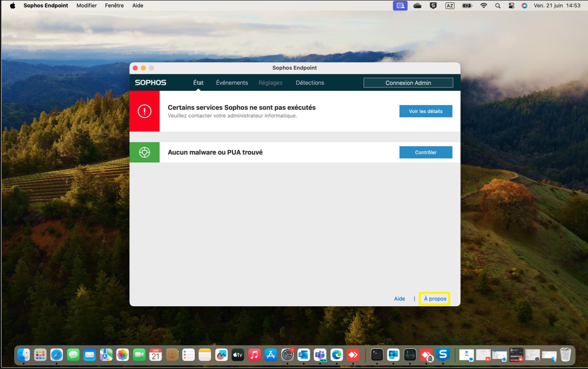Switch to the Détections tab
Screen dimensions: 588x369
click(x=310, y=83)
